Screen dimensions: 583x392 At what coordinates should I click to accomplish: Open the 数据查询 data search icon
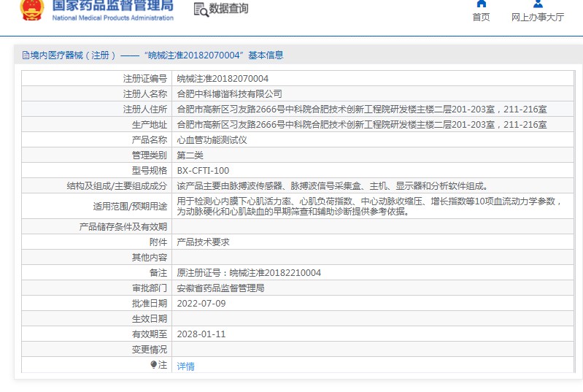point(201,9)
